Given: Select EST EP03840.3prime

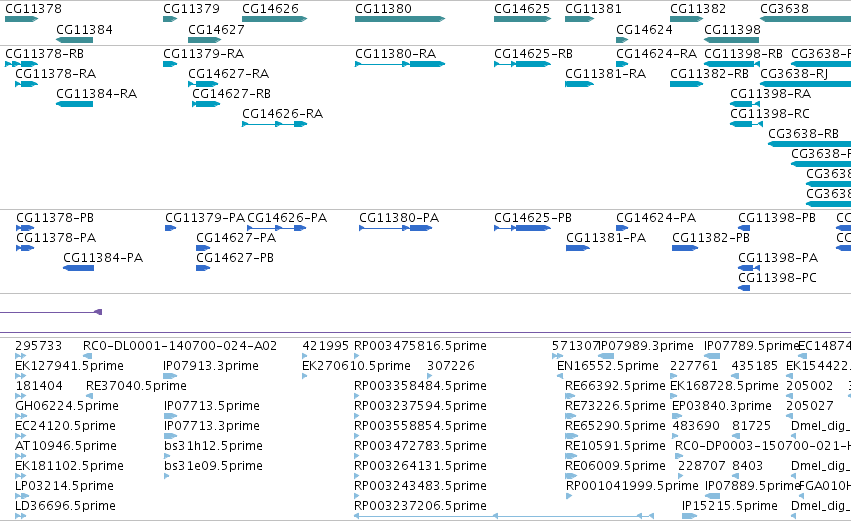Looking at the screenshot, I should 722,406.
